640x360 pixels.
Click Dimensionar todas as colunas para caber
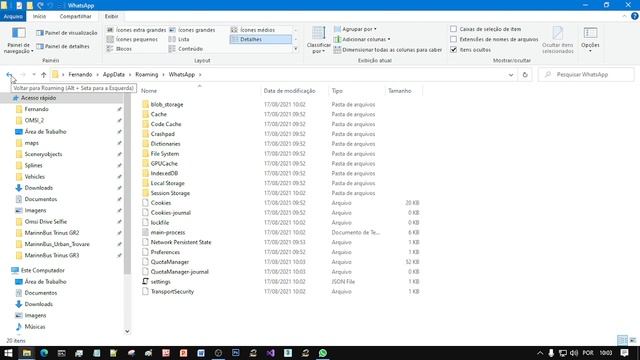[388, 49]
